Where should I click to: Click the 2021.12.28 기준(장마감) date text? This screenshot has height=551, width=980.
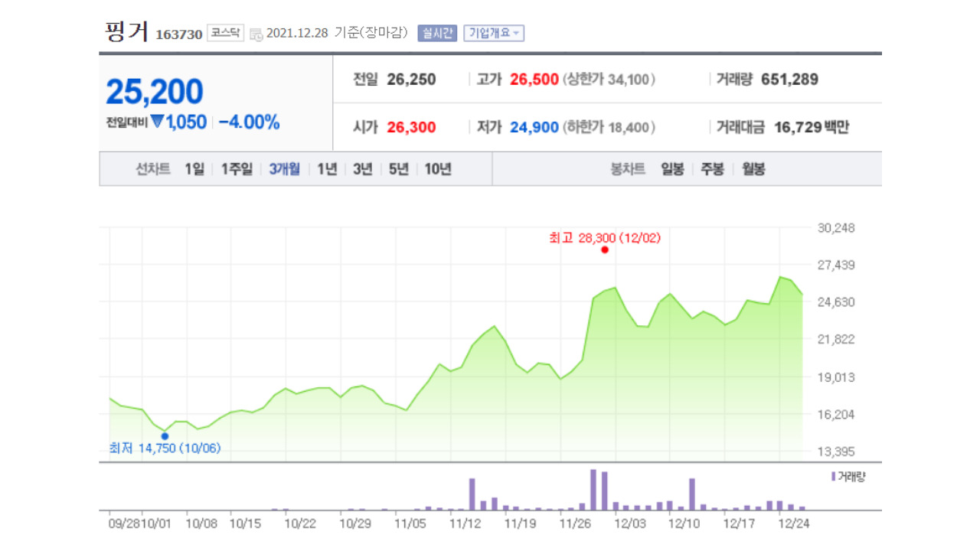pyautogui.click(x=337, y=34)
